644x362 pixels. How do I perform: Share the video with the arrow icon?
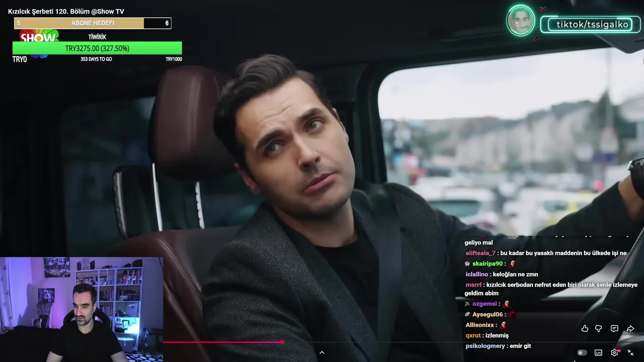click(x=630, y=328)
